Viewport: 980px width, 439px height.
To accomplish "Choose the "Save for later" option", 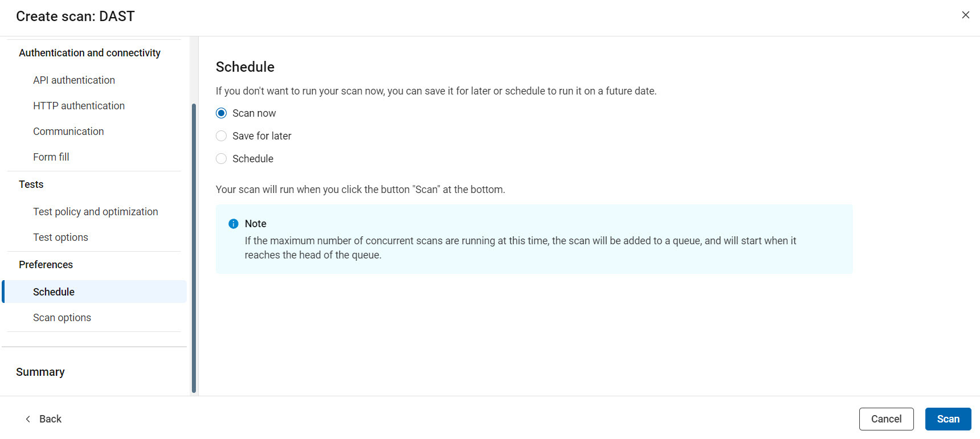I will click(x=221, y=136).
